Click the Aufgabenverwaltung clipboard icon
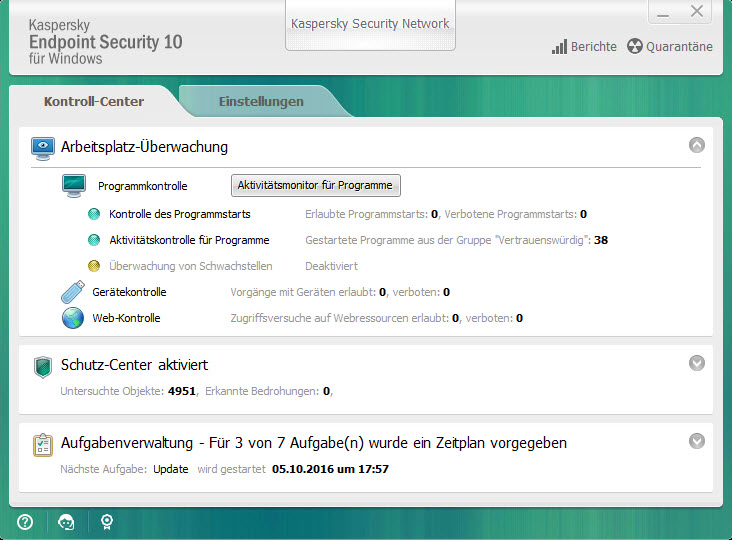The image size is (732, 540). click(x=43, y=443)
